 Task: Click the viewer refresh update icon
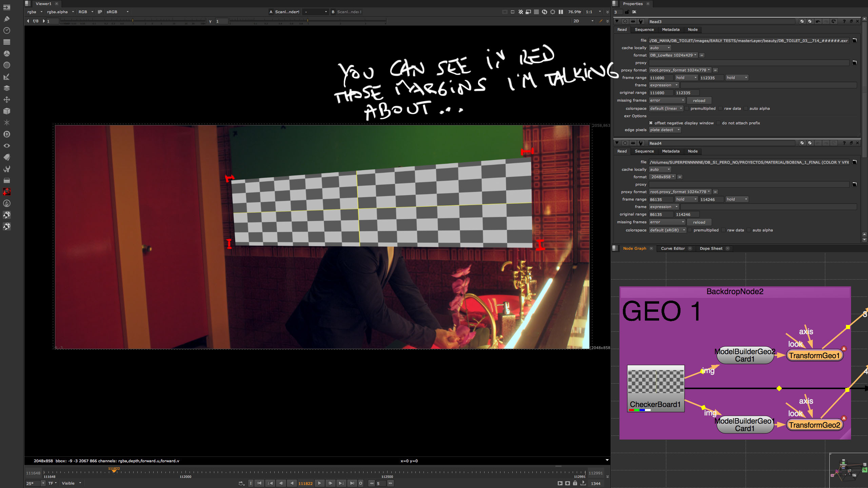coord(545,12)
